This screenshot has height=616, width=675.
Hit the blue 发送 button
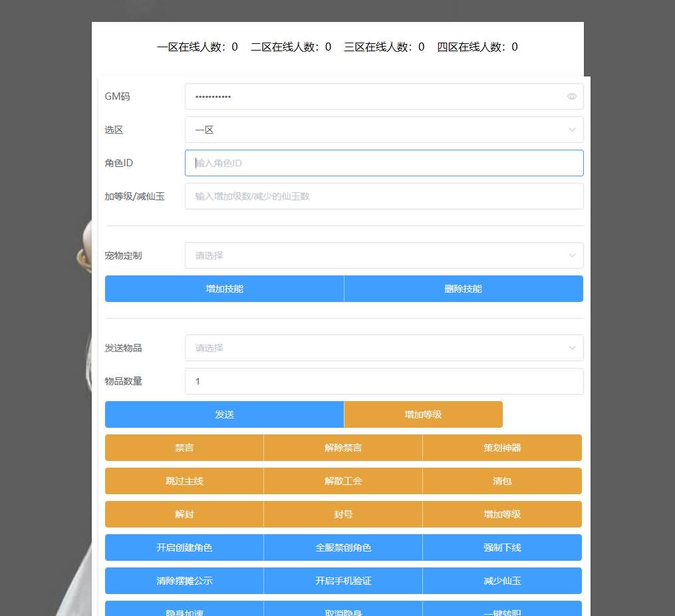224,414
